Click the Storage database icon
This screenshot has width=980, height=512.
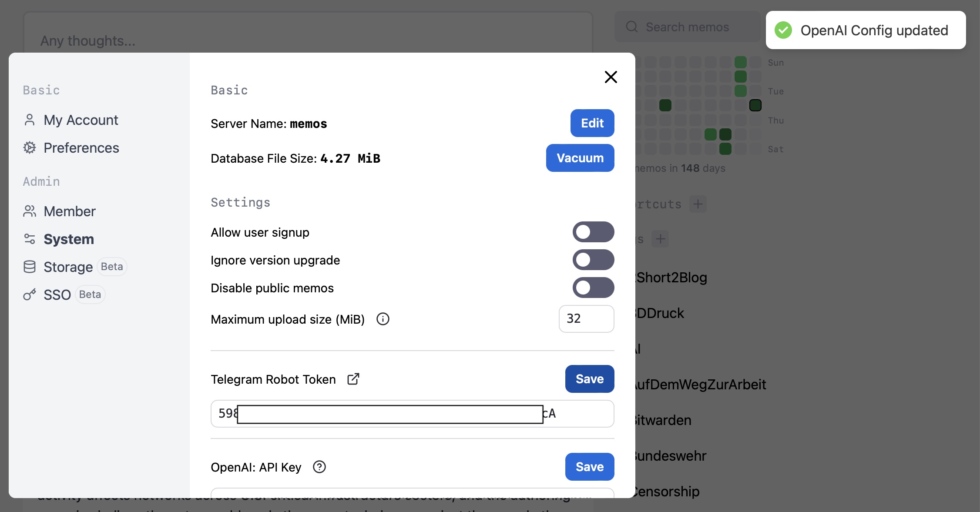(x=30, y=267)
